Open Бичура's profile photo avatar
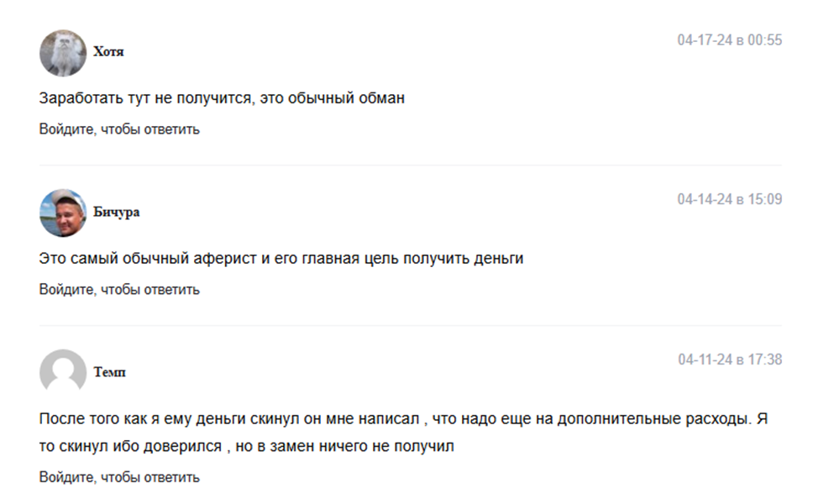The height and width of the screenshot is (504, 818). click(x=63, y=213)
